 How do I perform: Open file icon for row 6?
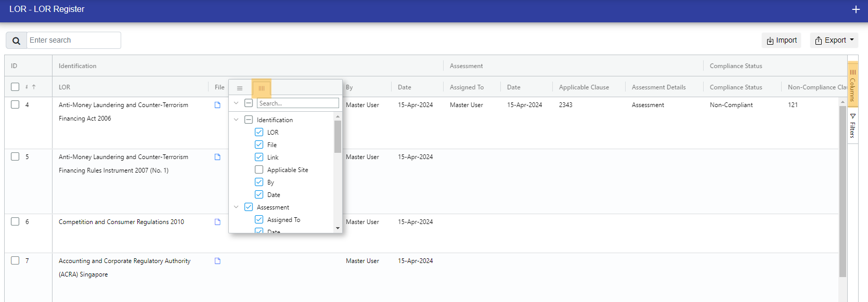click(x=217, y=222)
